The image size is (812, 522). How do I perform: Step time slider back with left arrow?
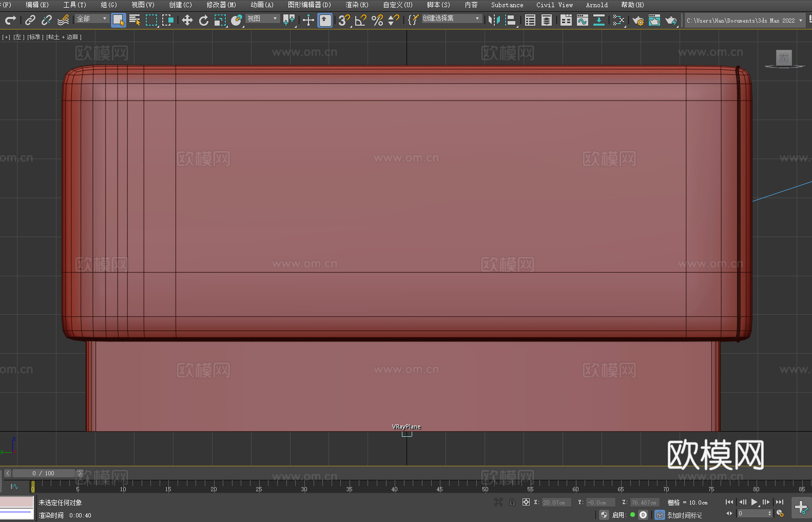(x=8, y=473)
